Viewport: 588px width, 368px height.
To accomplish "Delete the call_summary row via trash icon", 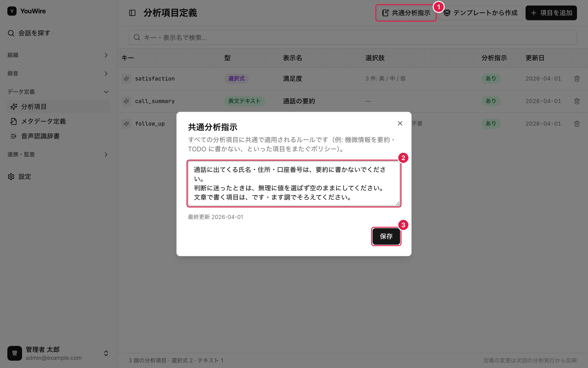I will click(x=577, y=101).
